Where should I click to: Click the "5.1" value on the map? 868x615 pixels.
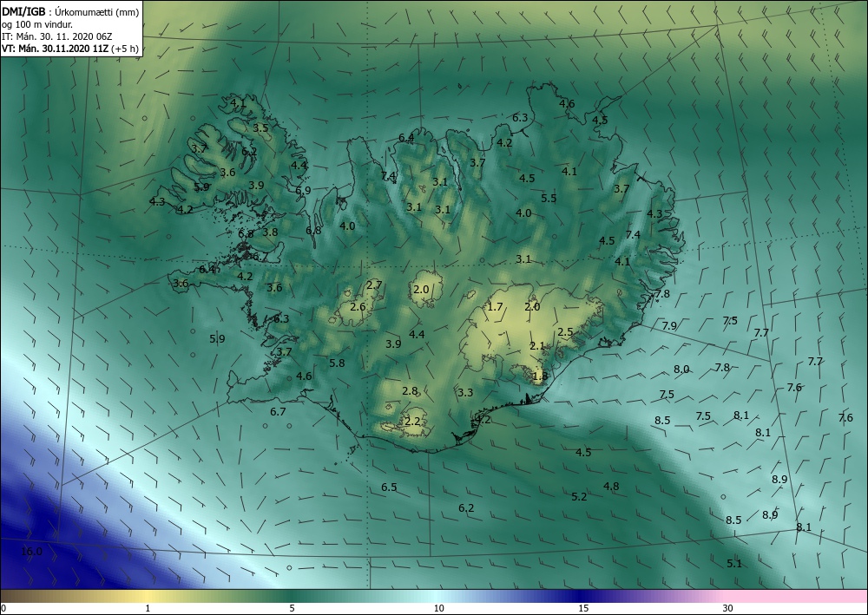click(734, 564)
